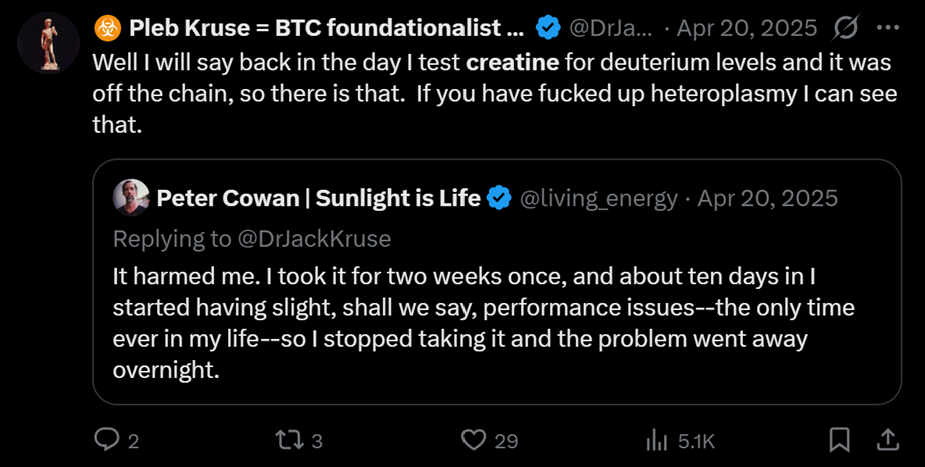This screenshot has width=925, height=467.
Task: Click the @living_energy handle
Action: [x=598, y=198]
